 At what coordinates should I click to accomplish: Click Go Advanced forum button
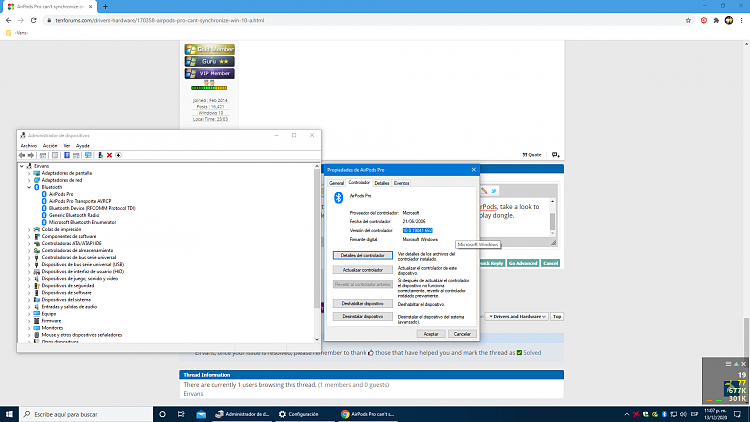pos(523,263)
